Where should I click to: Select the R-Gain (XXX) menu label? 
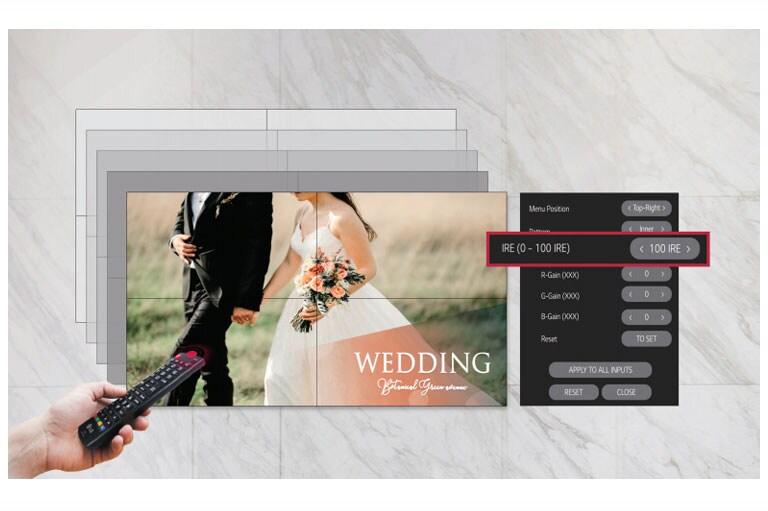[560, 274]
